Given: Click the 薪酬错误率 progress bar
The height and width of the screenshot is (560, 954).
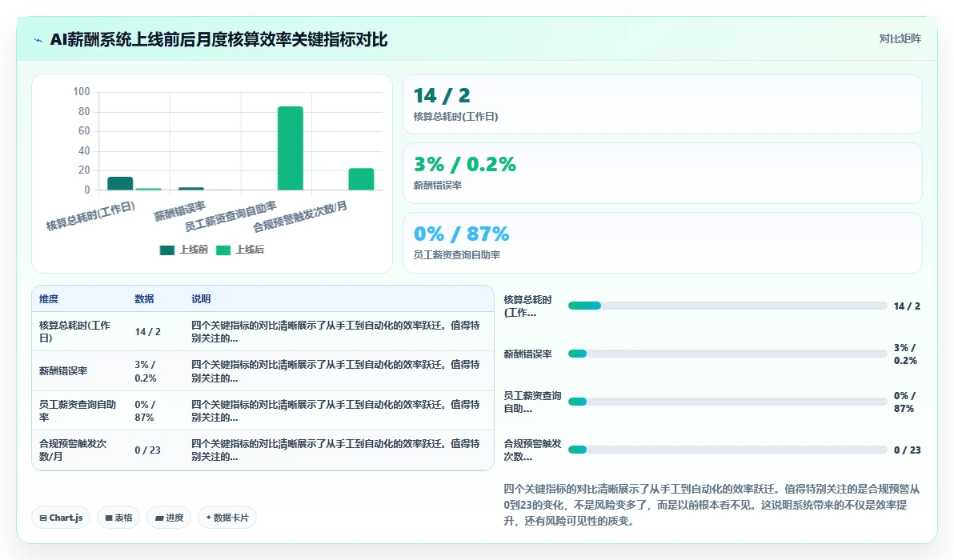Looking at the screenshot, I should 727,354.
